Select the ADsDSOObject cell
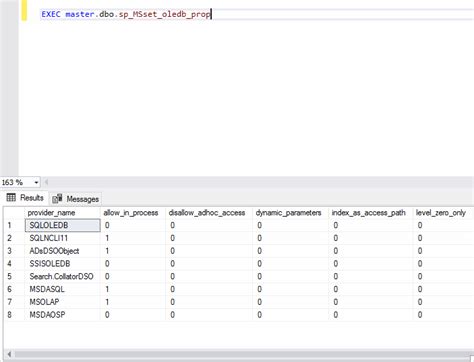The image size is (474, 362). coord(63,251)
